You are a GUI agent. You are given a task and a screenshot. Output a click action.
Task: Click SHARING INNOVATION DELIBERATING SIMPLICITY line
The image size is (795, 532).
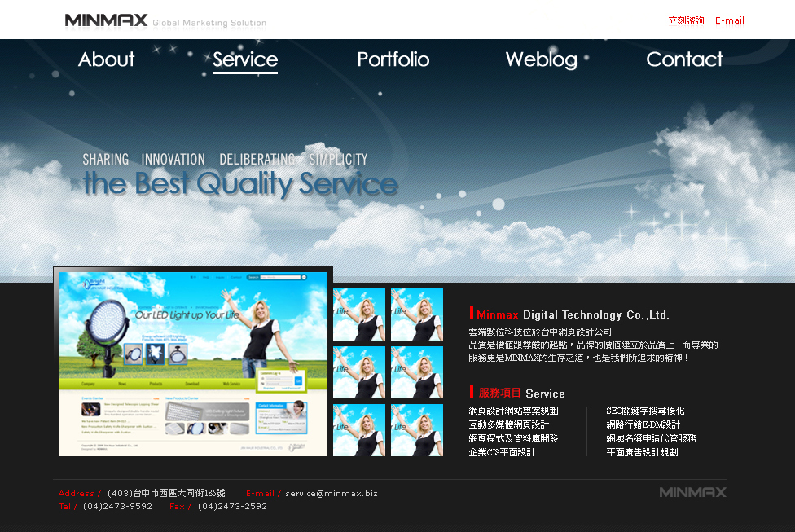tap(225, 159)
